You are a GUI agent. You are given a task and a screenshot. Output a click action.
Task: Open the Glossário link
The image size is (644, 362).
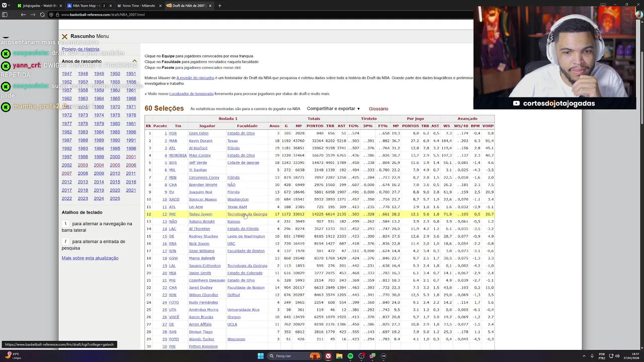378,109
